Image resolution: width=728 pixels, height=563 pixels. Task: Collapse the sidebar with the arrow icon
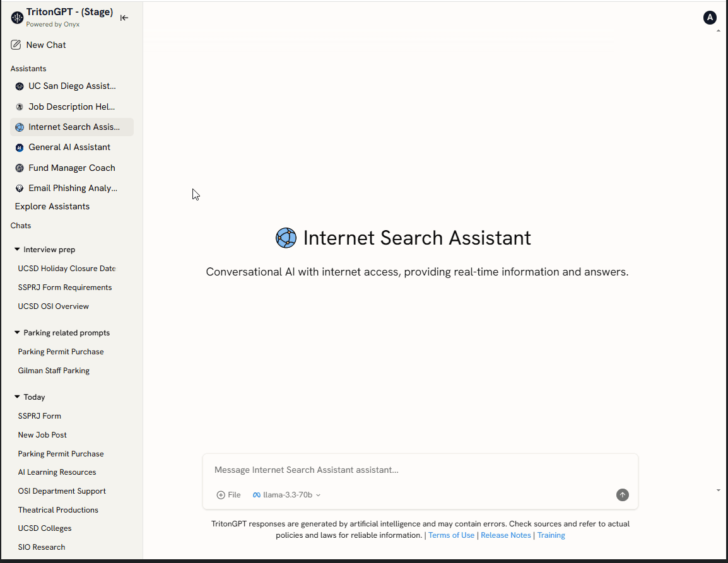click(x=124, y=18)
